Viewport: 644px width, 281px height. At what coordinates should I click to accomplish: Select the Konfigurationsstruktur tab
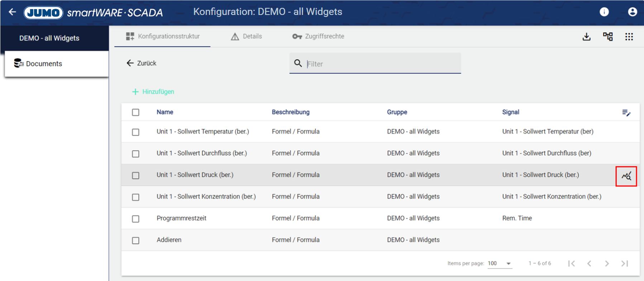tap(163, 37)
